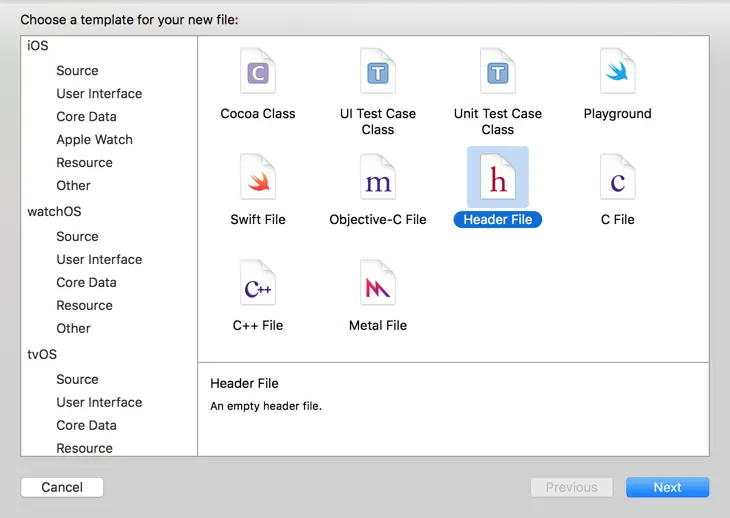Image resolution: width=730 pixels, height=518 pixels.
Task: Click the tvOS section heading
Action: (x=42, y=354)
